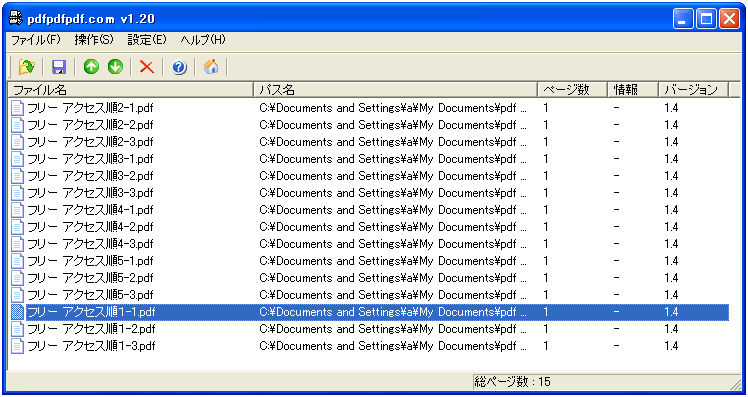Select file name フリー アクセス順2-3.pdf
The height and width of the screenshot is (397, 748).
(90, 142)
